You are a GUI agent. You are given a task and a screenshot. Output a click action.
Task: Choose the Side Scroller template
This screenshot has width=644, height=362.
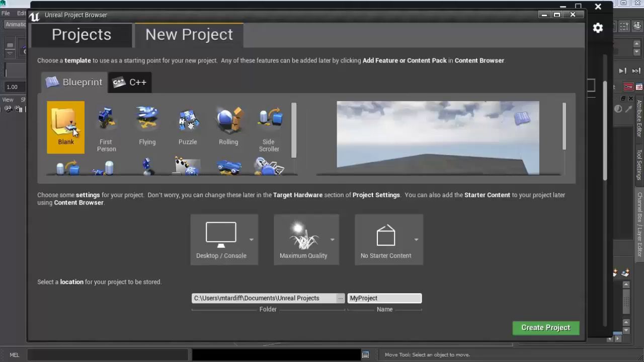[x=269, y=128]
